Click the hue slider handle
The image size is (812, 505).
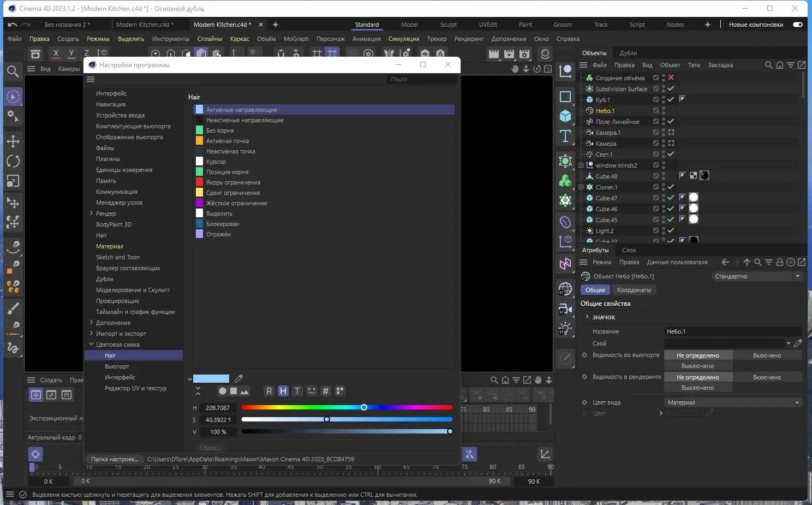pos(364,407)
